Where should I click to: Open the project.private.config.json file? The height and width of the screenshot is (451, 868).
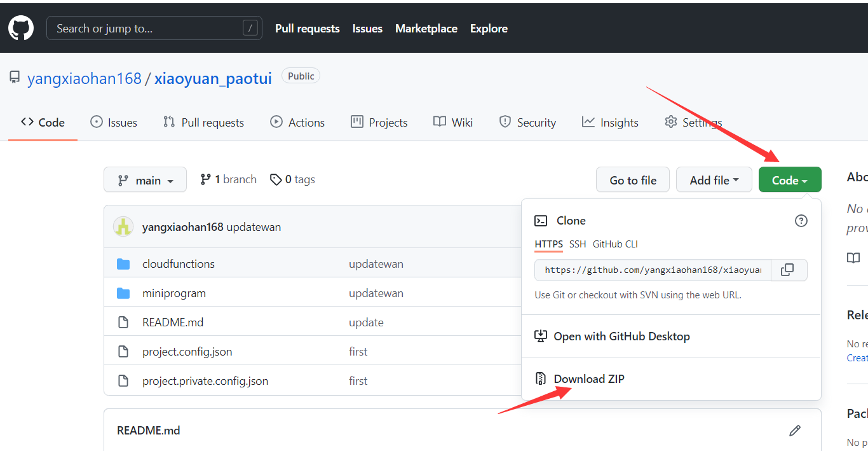click(205, 380)
